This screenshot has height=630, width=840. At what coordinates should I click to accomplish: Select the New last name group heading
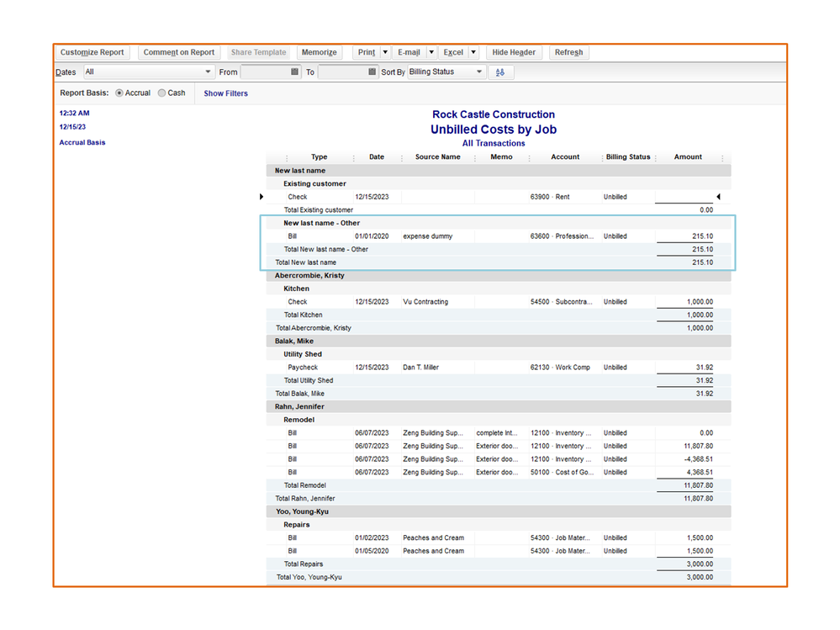[300, 171]
